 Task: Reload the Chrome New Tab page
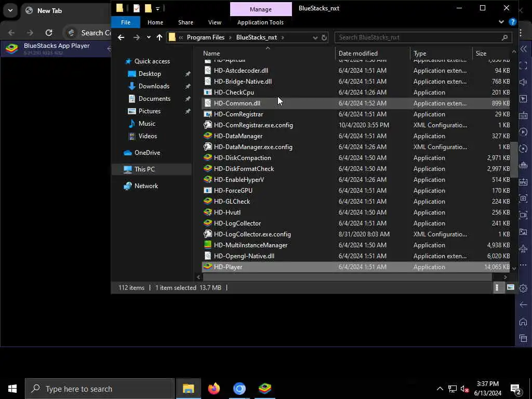[49, 33]
